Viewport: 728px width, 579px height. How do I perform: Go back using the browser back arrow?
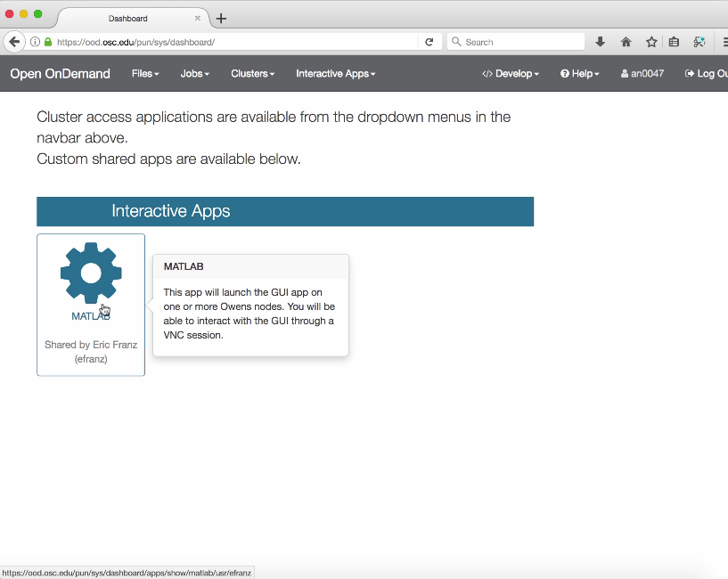click(x=14, y=42)
